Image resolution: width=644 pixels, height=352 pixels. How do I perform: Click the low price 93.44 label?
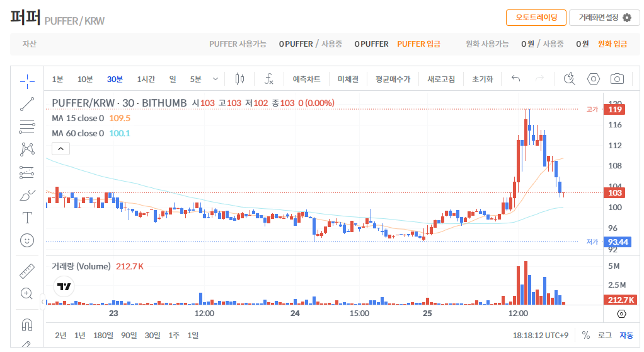pyautogui.click(x=618, y=242)
